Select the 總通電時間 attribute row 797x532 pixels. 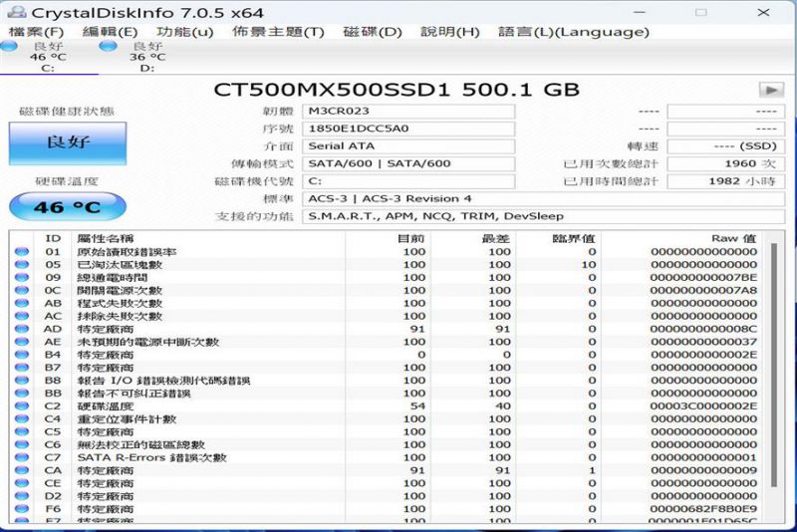click(x=387, y=277)
